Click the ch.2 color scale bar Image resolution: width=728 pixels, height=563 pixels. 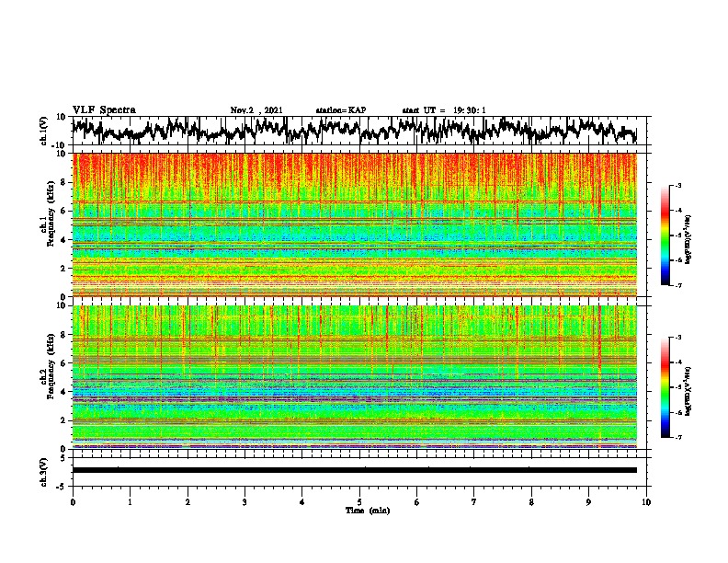pyautogui.click(x=665, y=387)
